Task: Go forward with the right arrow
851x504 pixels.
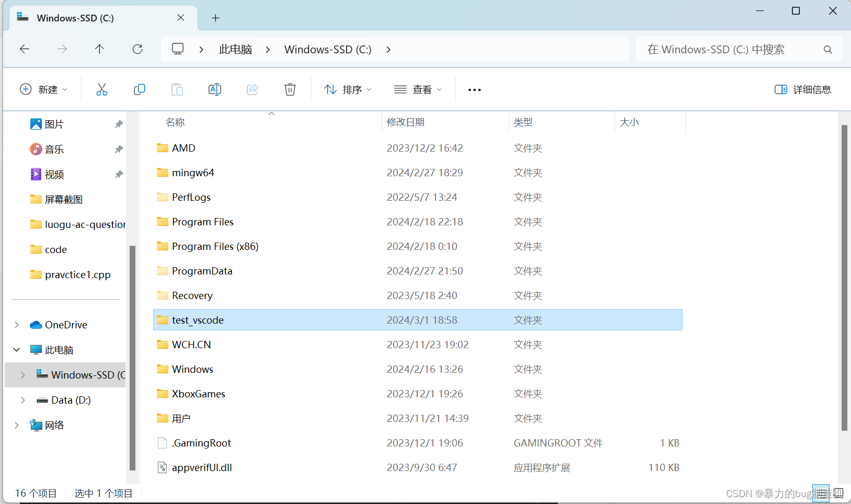Action: click(62, 49)
